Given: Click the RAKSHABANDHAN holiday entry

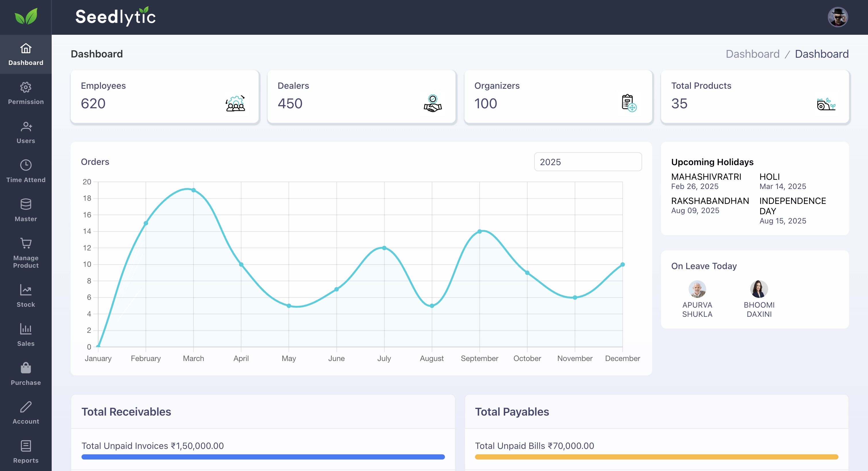Looking at the screenshot, I should click(710, 205).
